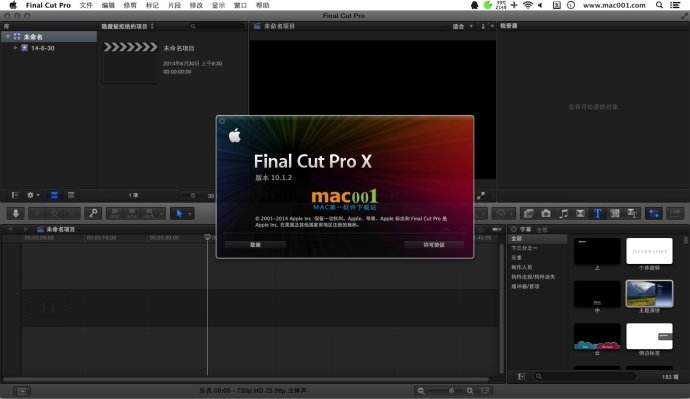
Task: Open the themes browser icon
Action: pos(632,214)
